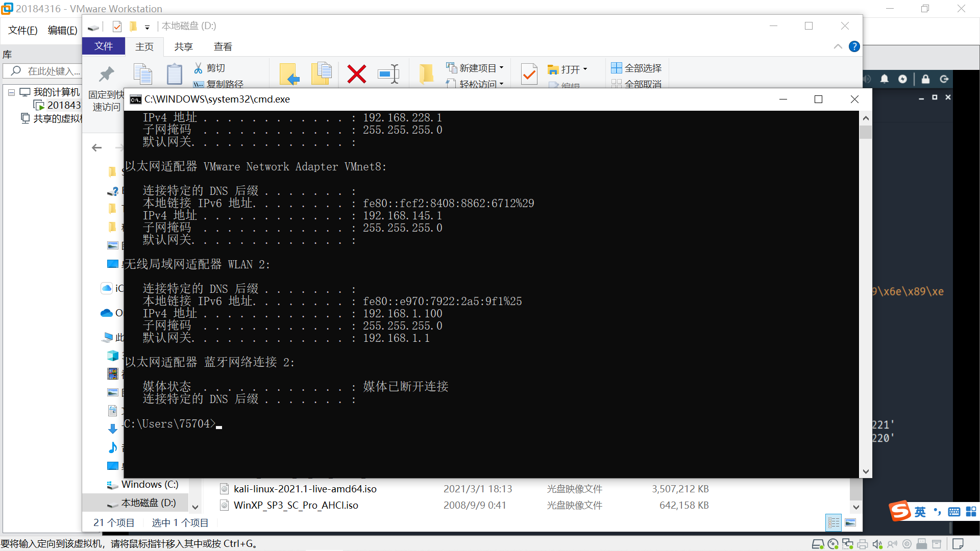Click the 全部选择 button
980x551 pixels.
tap(636, 68)
